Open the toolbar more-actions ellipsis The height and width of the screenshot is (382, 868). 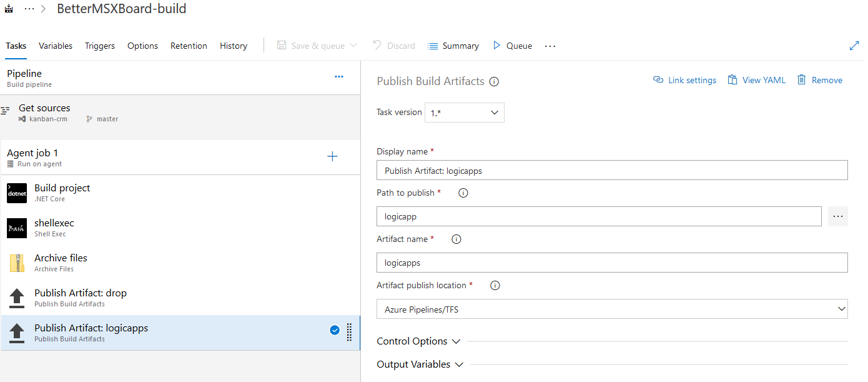[x=550, y=46]
